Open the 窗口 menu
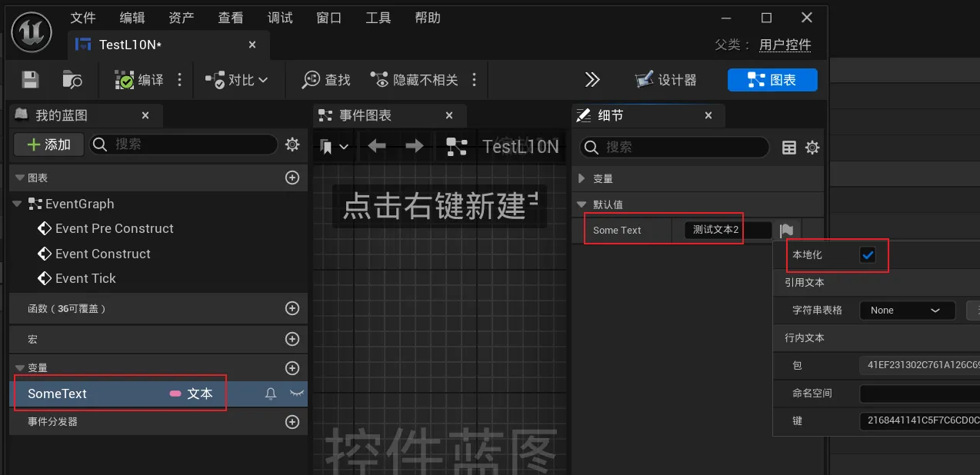 click(x=328, y=17)
